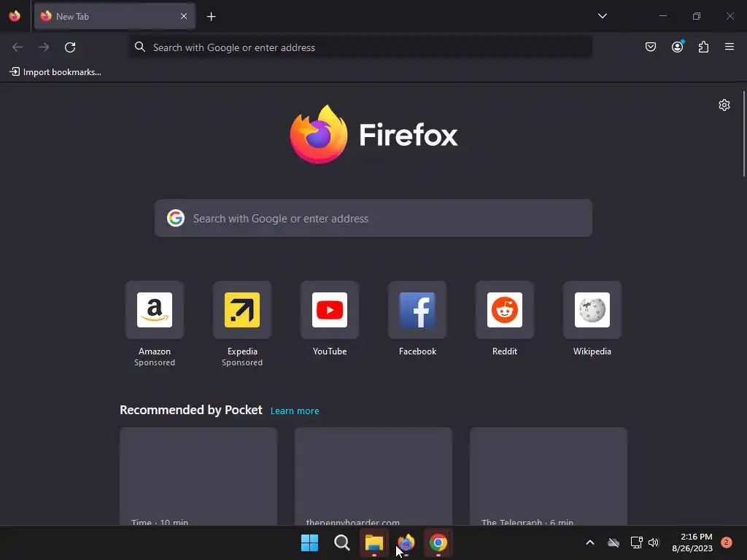
Task: Go back one page with the back arrow
Action: (18, 47)
